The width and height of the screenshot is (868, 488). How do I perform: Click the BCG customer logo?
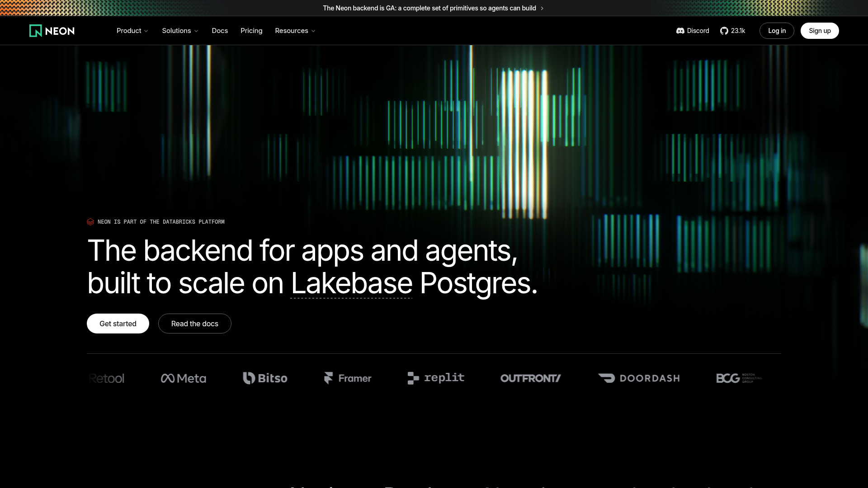pos(739,378)
